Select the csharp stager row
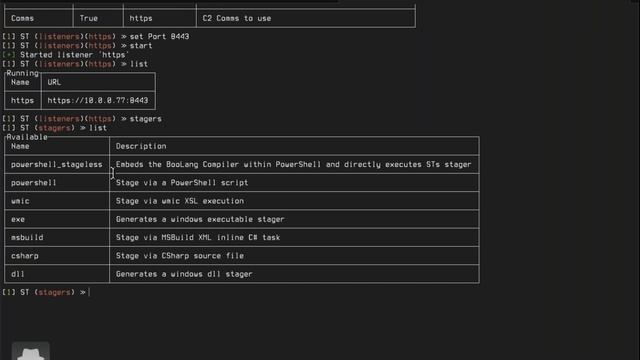Viewport: 640px width, 360px height. point(241,256)
